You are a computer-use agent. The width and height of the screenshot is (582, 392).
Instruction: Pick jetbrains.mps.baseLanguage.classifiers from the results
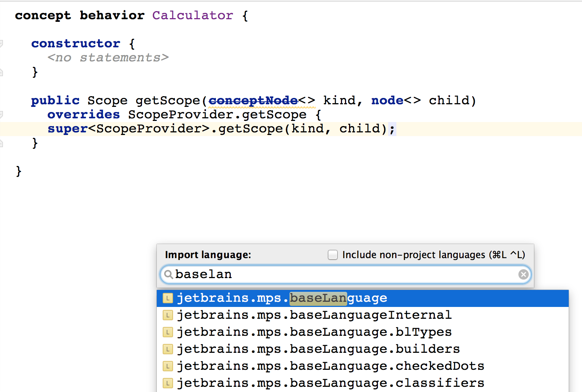[x=330, y=383]
